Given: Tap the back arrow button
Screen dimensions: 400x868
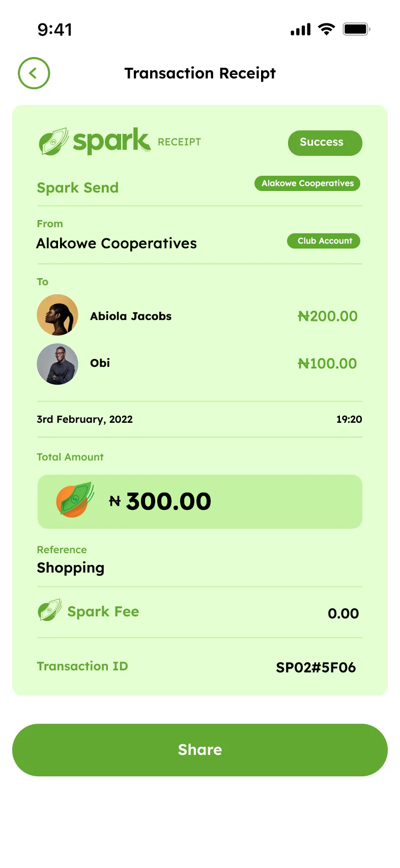Looking at the screenshot, I should [34, 73].
